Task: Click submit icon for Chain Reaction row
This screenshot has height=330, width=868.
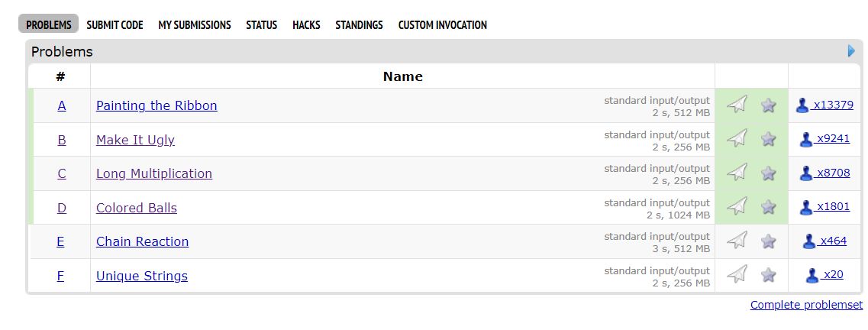Action: (x=737, y=241)
